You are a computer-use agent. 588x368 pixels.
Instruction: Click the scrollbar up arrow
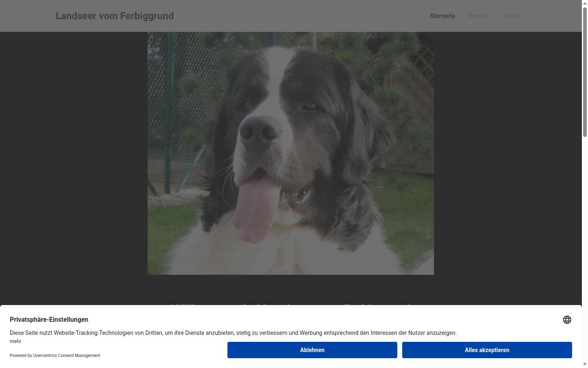click(x=585, y=3)
